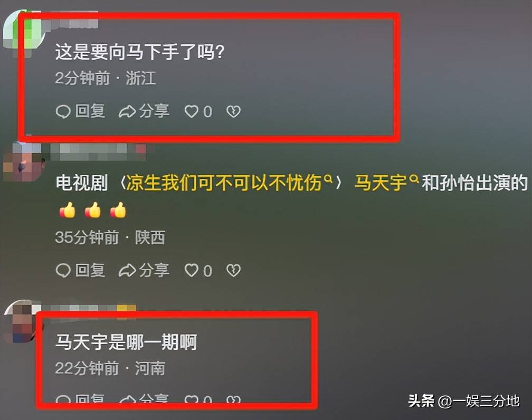Like the comment posted 2分钟前
Screen dimensions: 532x420
point(198,111)
